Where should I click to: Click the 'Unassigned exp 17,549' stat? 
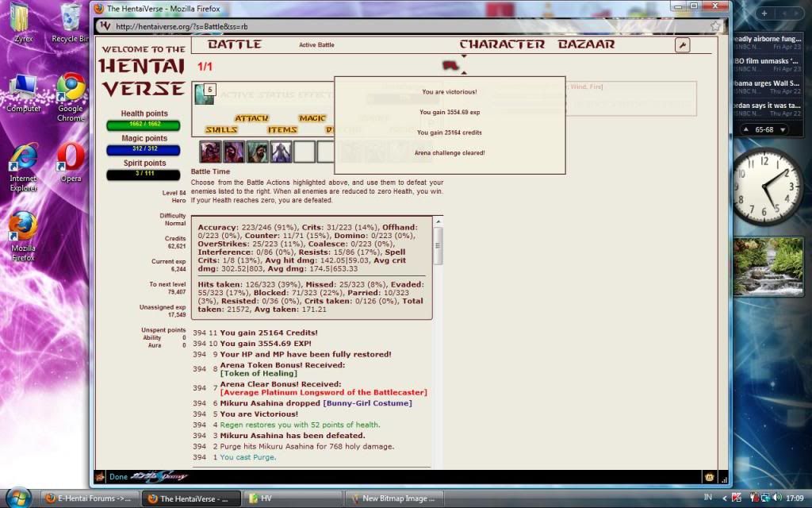click(163, 311)
